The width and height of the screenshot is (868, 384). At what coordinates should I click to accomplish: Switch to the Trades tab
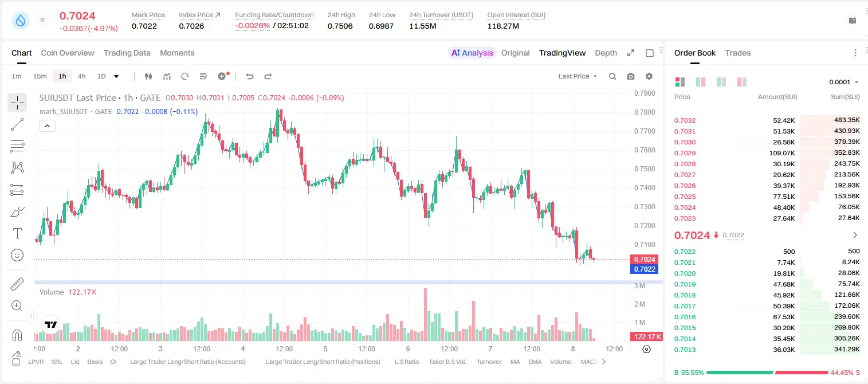[x=737, y=53]
